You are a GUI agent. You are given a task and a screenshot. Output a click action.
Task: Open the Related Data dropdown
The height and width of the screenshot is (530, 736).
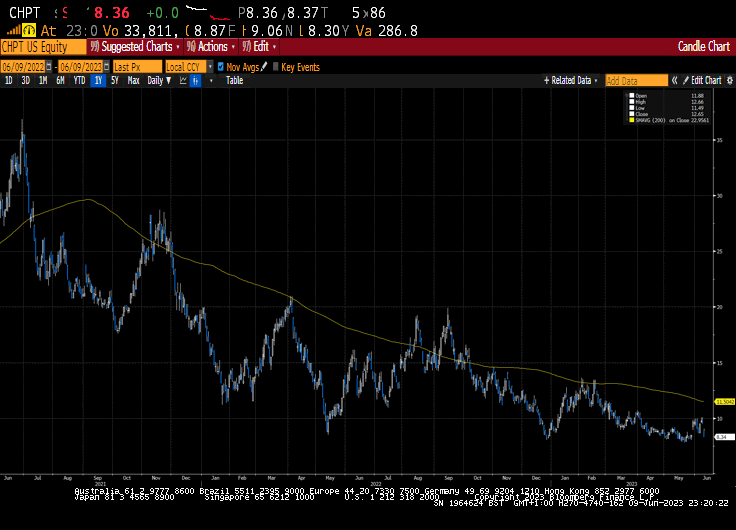coord(571,81)
